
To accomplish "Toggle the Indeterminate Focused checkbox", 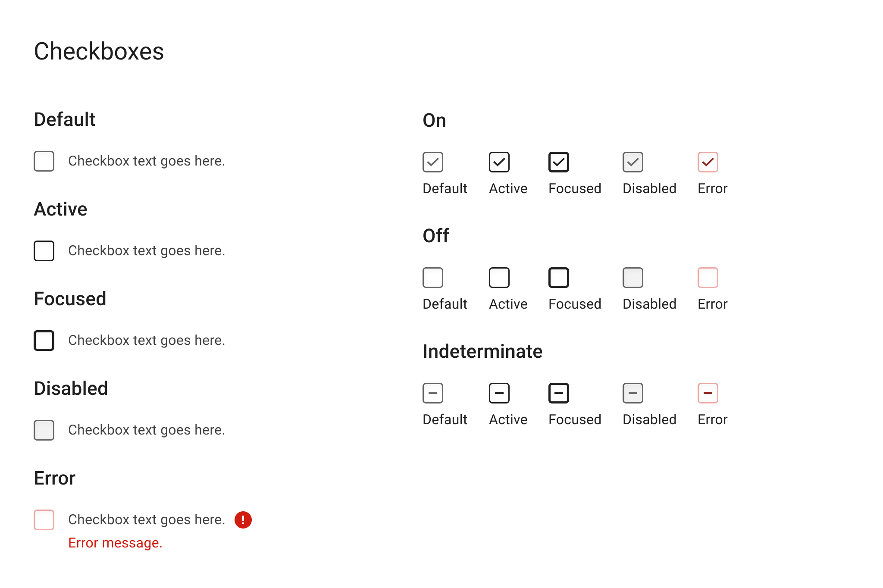I will click(x=559, y=393).
